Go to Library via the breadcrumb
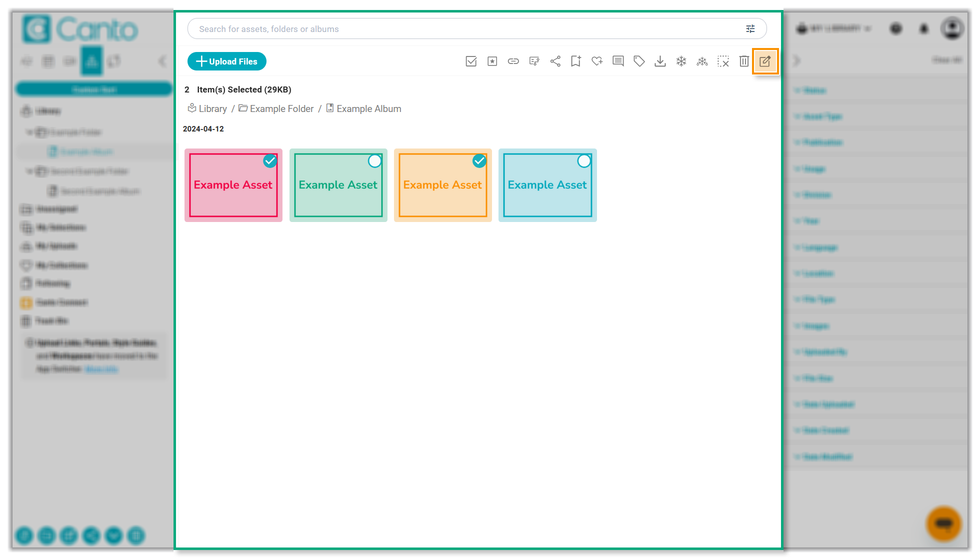The width and height of the screenshot is (980, 560). pos(212,108)
